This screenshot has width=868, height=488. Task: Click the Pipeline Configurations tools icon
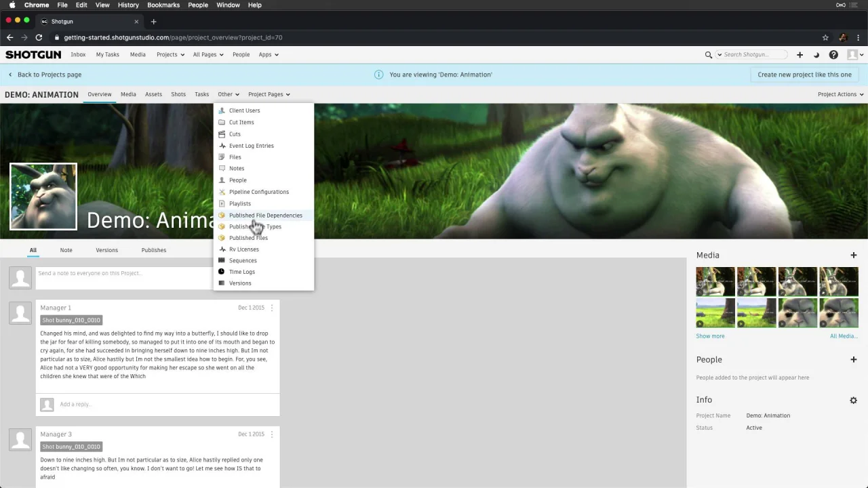(222, 192)
